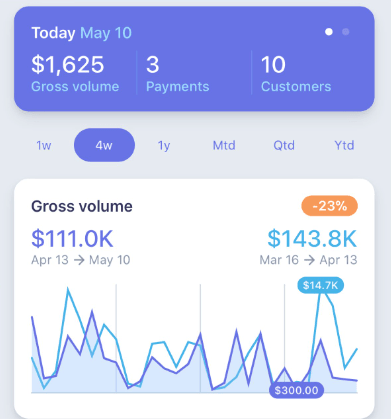Viewport: 391px width, 419px height.
Task: Open the 10 Customers stat
Action: tap(296, 73)
